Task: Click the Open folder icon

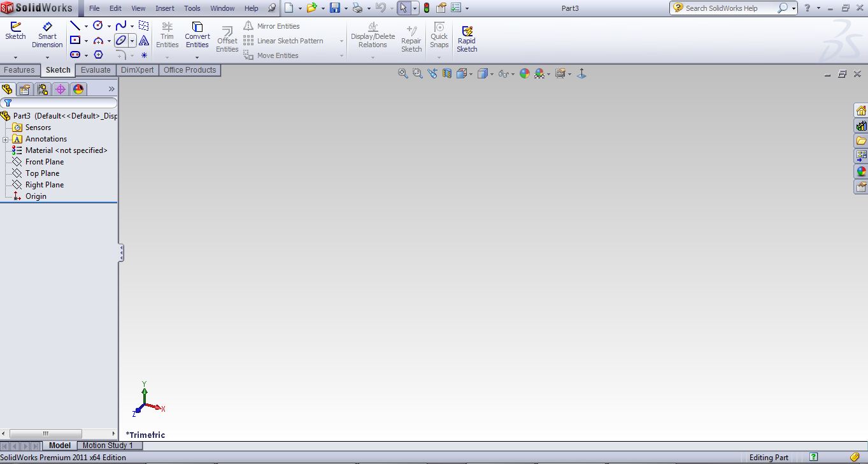Action: pos(311,8)
